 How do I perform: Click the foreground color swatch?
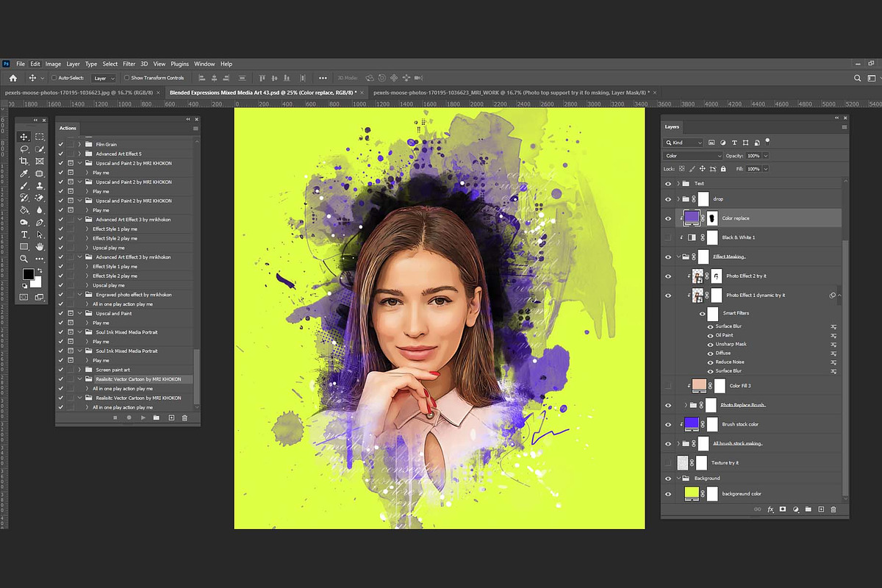click(x=28, y=275)
